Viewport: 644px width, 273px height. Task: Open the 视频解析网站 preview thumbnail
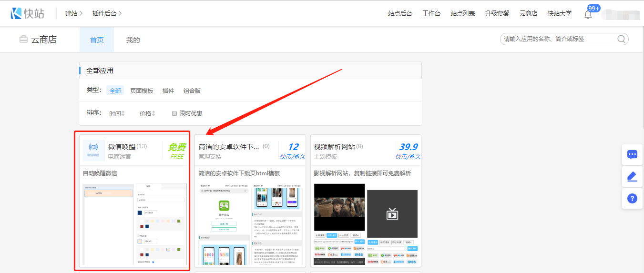click(366, 224)
